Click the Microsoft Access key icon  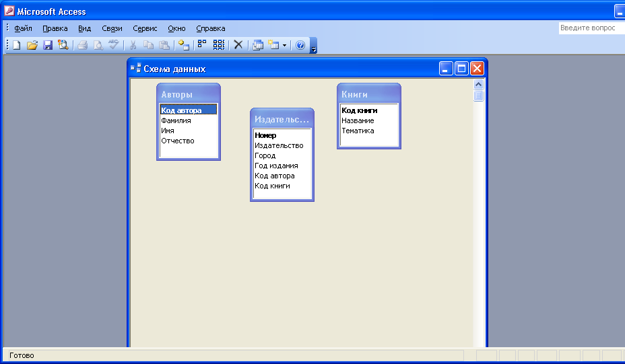coord(9,11)
